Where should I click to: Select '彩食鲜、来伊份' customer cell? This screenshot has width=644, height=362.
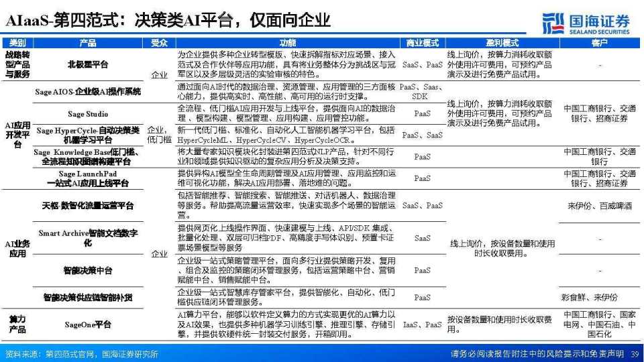pos(590,297)
